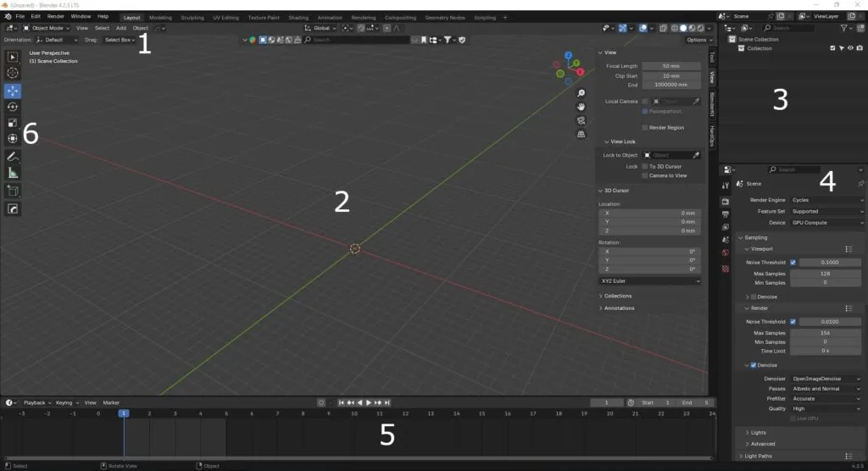Screen dimensions: 868x471
Task: Open the viewport Options button
Action: coord(699,40)
